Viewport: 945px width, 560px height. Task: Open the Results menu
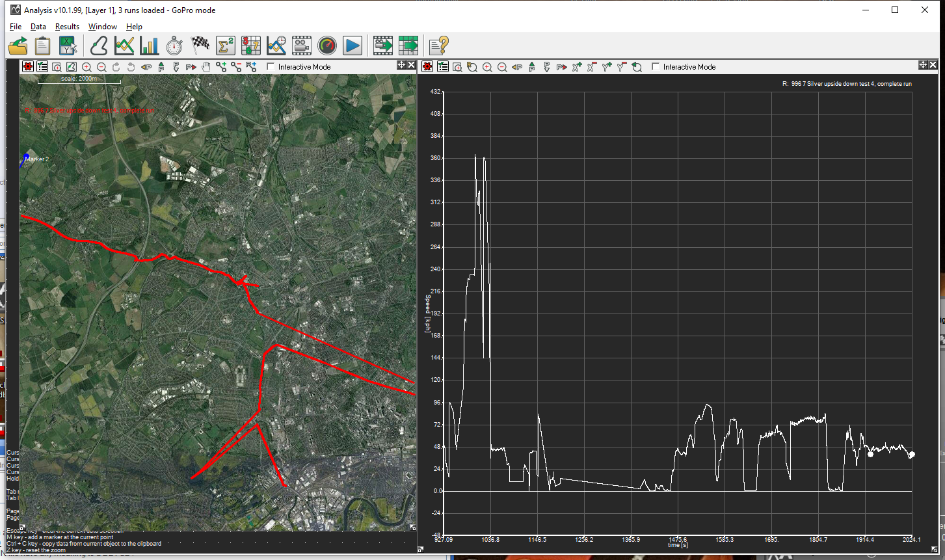67,27
